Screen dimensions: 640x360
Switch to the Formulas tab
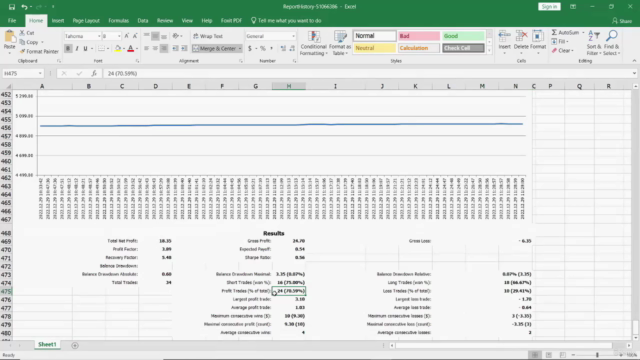118,20
